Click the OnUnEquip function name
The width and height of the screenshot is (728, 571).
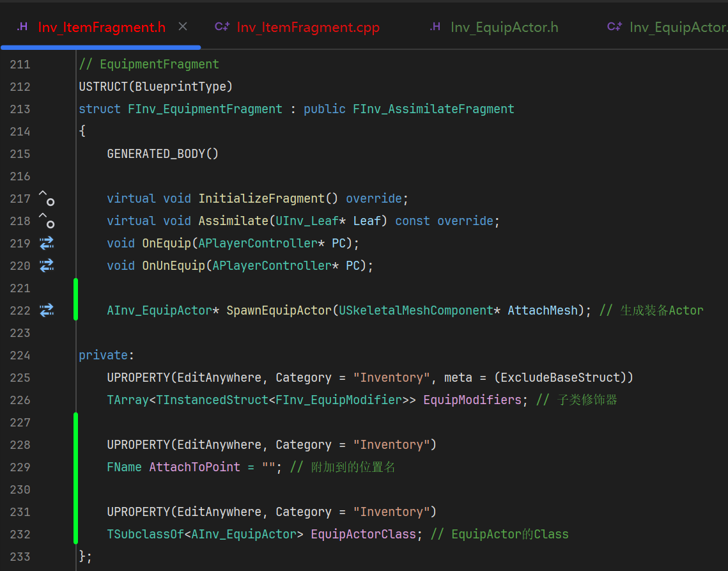point(173,265)
